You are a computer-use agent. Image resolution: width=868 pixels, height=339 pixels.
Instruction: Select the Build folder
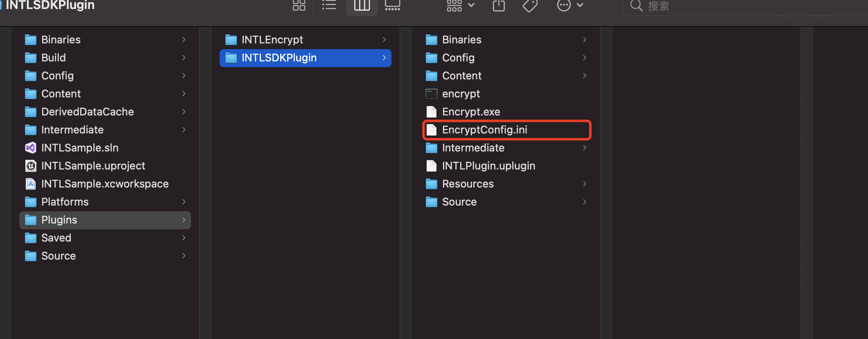[x=105, y=58]
